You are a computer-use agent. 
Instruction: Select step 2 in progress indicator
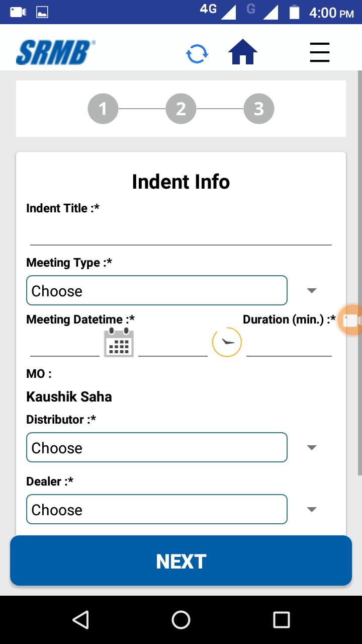(x=181, y=109)
